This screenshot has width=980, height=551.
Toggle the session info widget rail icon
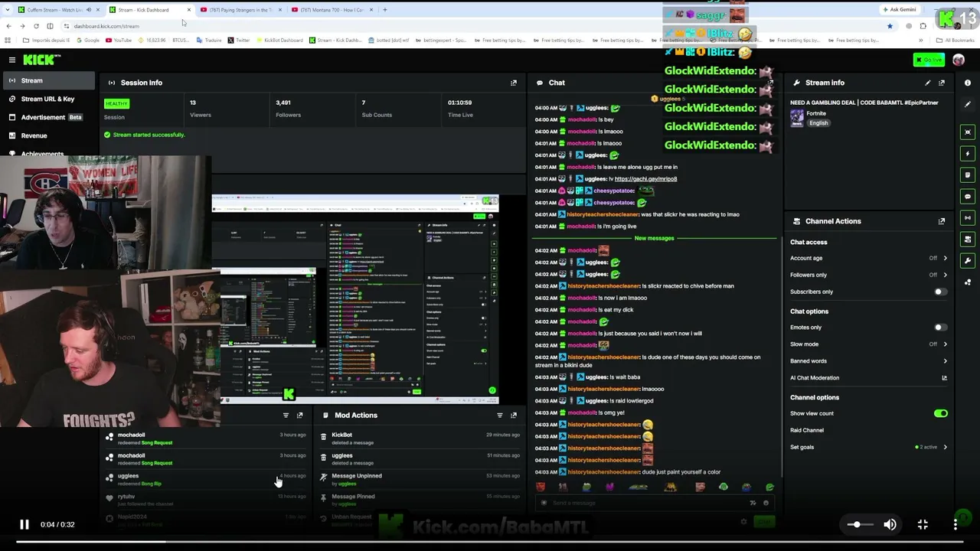tap(968, 132)
